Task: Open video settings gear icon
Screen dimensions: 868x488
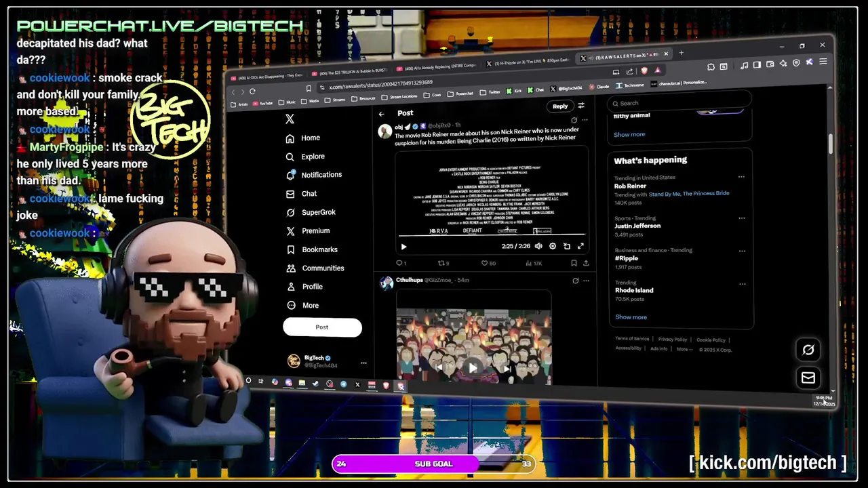Action: coord(553,246)
